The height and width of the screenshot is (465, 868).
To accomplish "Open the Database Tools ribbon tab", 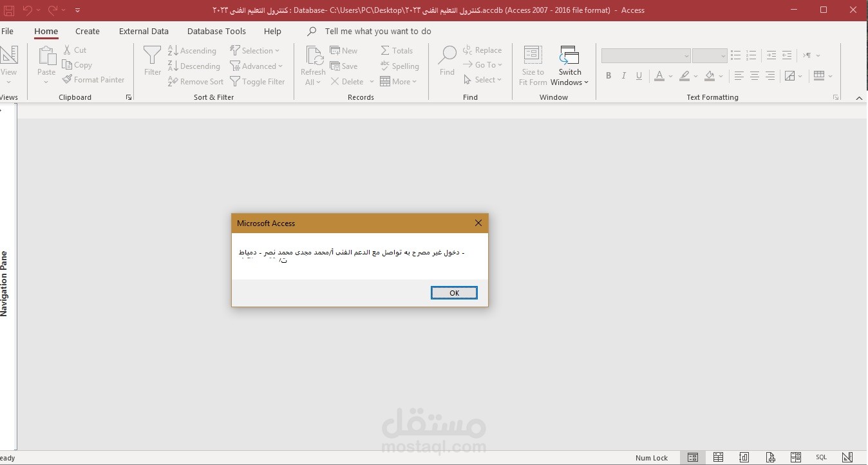I will tap(216, 31).
